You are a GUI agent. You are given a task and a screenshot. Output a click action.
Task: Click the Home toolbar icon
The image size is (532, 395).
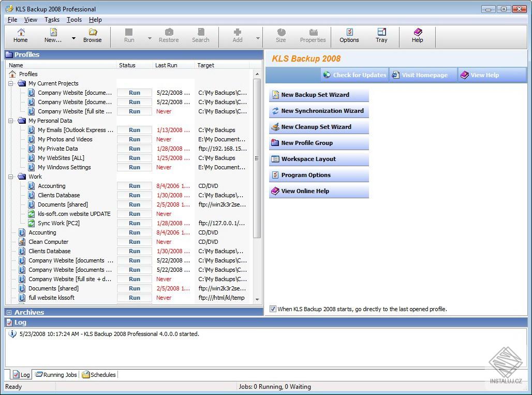(20, 36)
